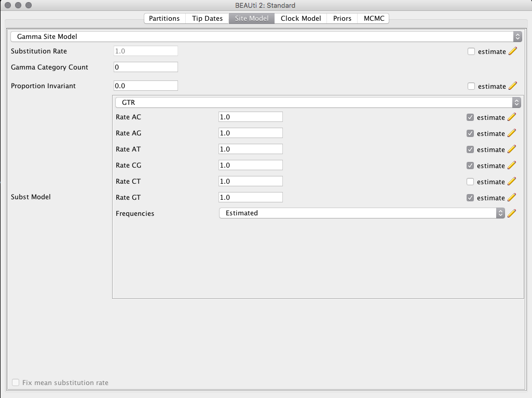This screenshot has width=532, height=398.
Task: Maximize the BEAUti 2 window
Action: pyautogui.click(x=29, y=5)
